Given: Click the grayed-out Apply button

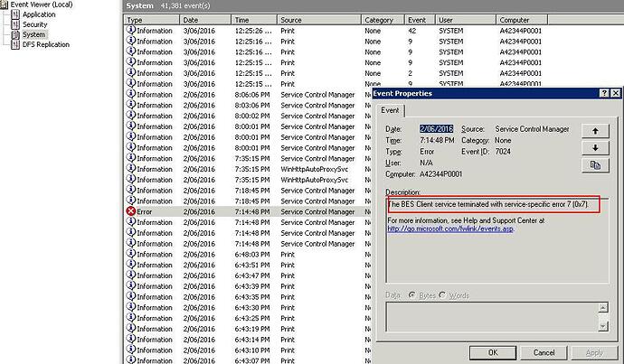Looking at the screenshot, I should click(x=594, y=352).
